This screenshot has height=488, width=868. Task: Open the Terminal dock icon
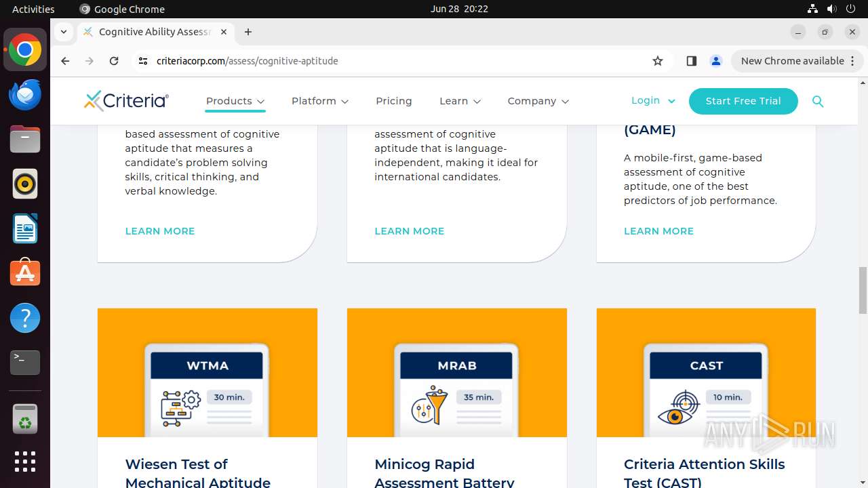25,363
